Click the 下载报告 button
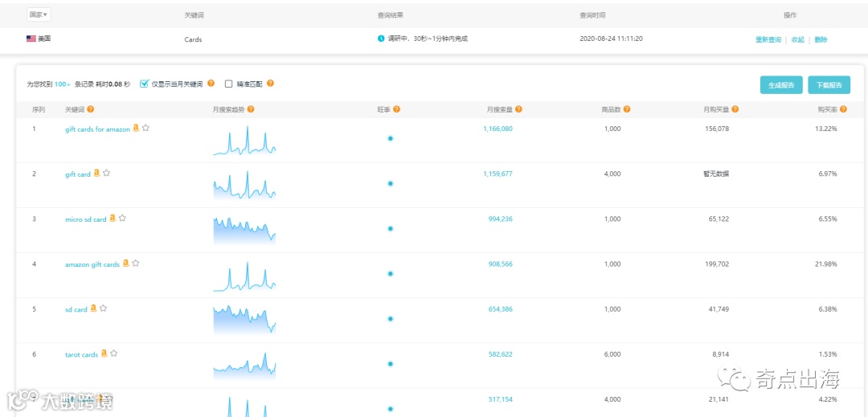868x417 pixels. tap(829, 85)
